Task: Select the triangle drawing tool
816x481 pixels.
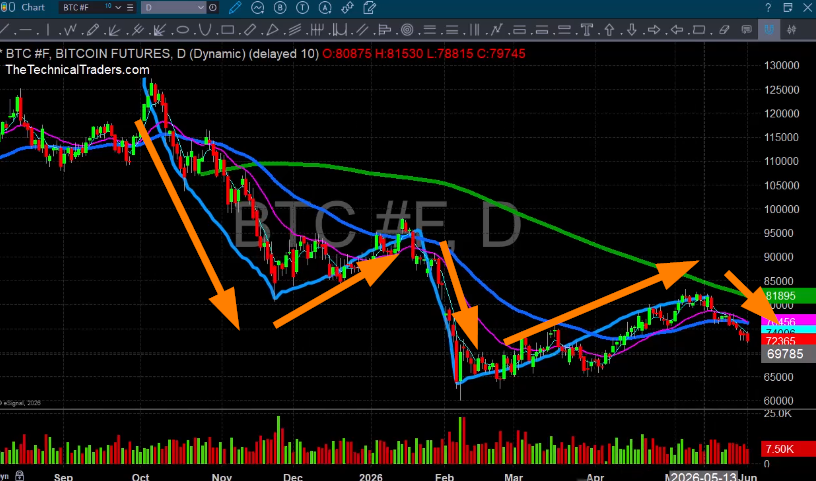Action: click(x=272, y=30)
